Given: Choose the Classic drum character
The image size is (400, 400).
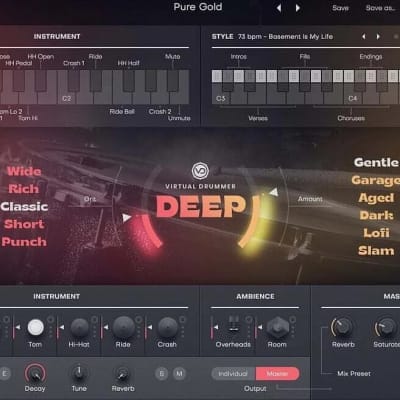Looking at the screenshot, I should coord(24,207).
